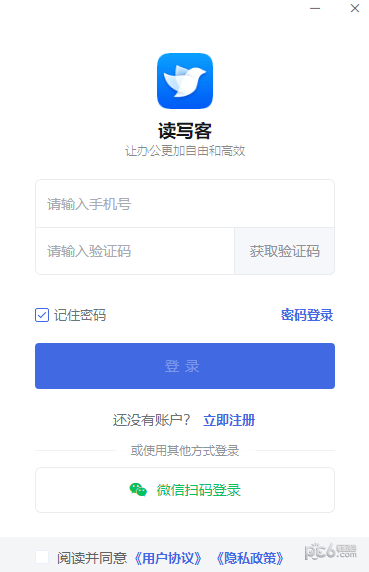The height and width of the screenshot is (572, 369).
Task: Switch to 密码登录 mode
Action: click(x=307, y=315)
